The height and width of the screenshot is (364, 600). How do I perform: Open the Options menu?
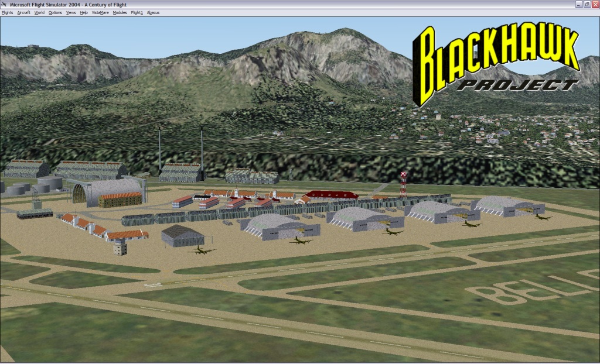coord(55,13)
